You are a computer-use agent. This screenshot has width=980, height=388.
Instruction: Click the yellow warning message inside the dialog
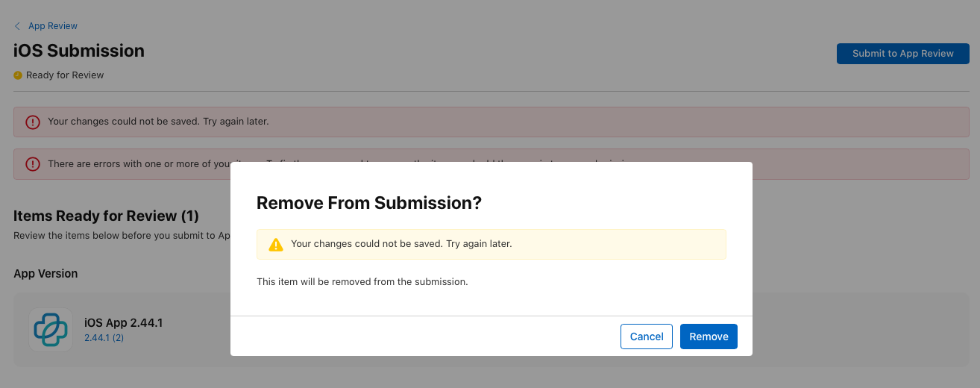401,244
